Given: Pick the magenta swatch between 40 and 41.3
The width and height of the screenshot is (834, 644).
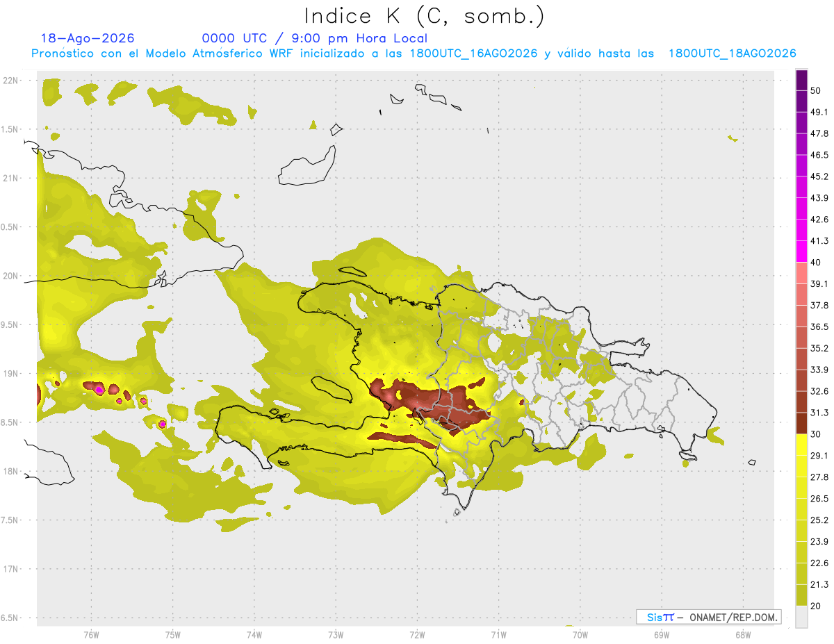Looking at the screenshot, I should (x=802, y=251).
